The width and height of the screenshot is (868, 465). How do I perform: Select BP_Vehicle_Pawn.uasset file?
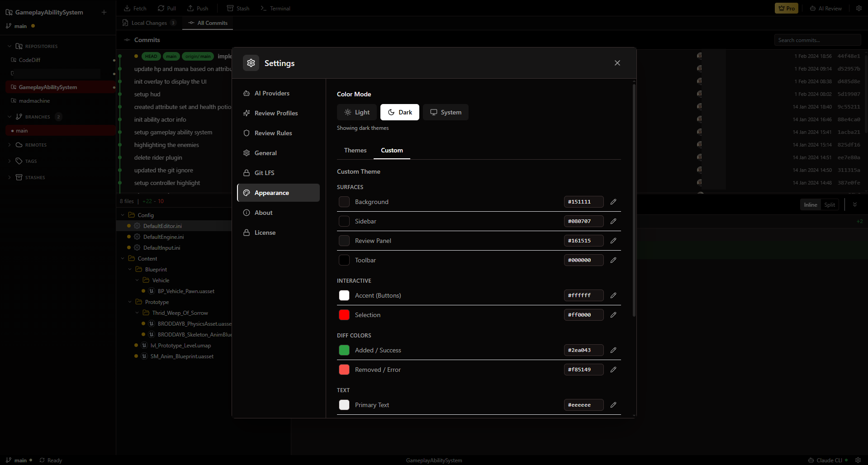tap(186, 291)
